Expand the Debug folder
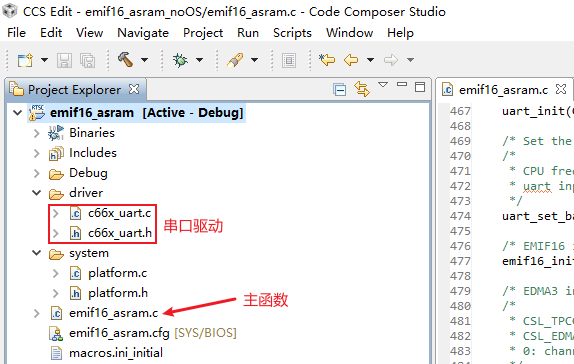Image resolution: width=574 pixels, height=364 pixels. (x=36, y=173)
